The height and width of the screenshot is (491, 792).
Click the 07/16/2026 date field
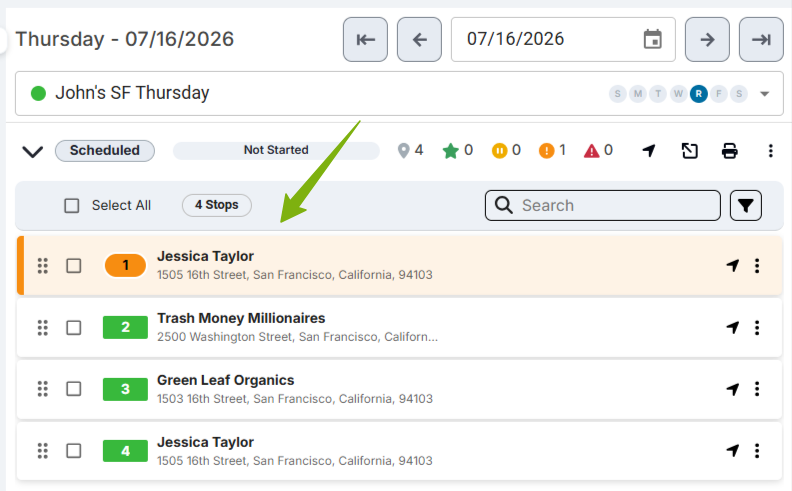click(x=563, y=39)
